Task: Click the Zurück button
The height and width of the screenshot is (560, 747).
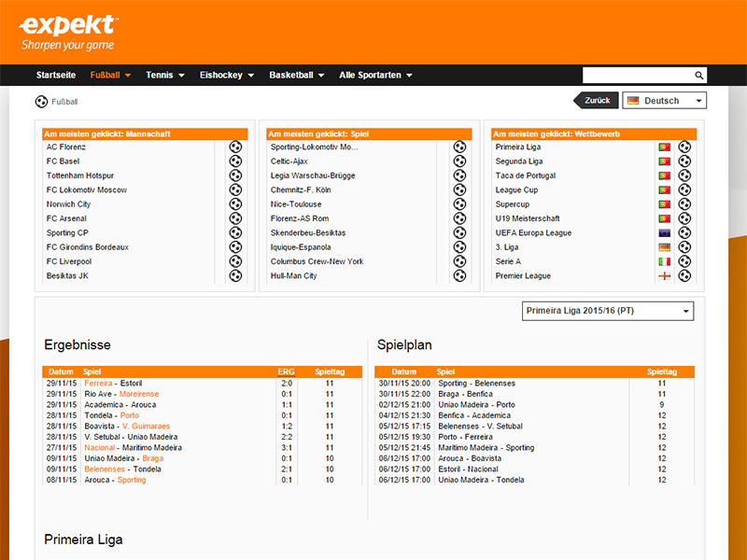Action: 596,101
